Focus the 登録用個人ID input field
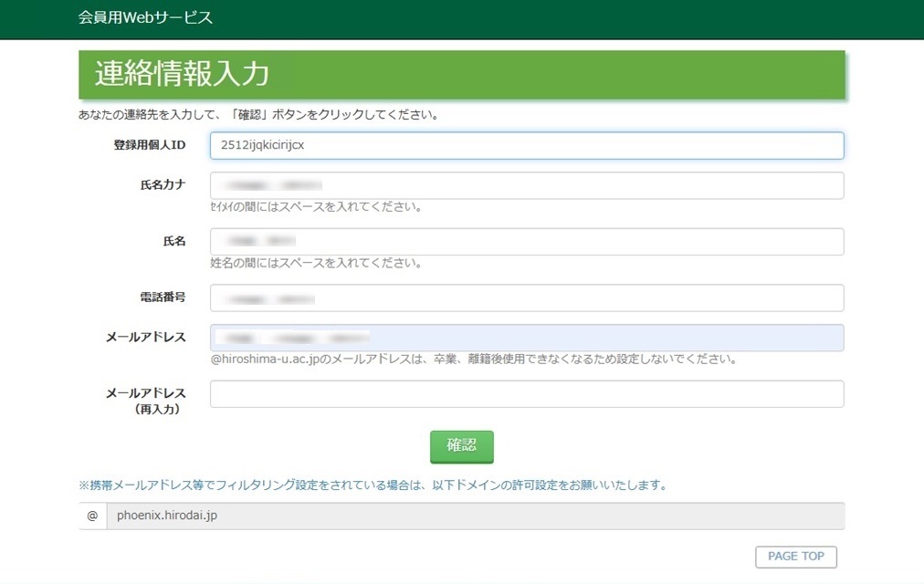The width and height of the screenshot is (924, 584). [x=526, y=146]
